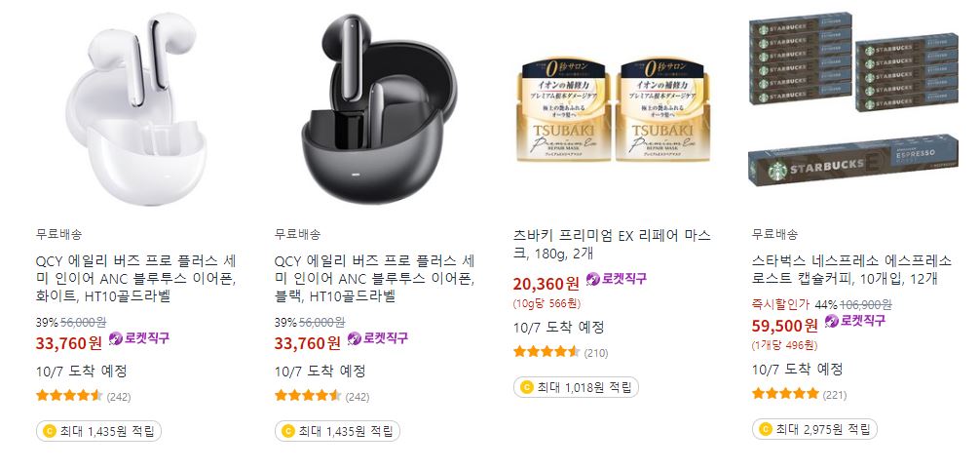Open the white QCY 에일리 버즈 title link
The height and width of the screenshot is (470, 980).
(x=136, y=279)
